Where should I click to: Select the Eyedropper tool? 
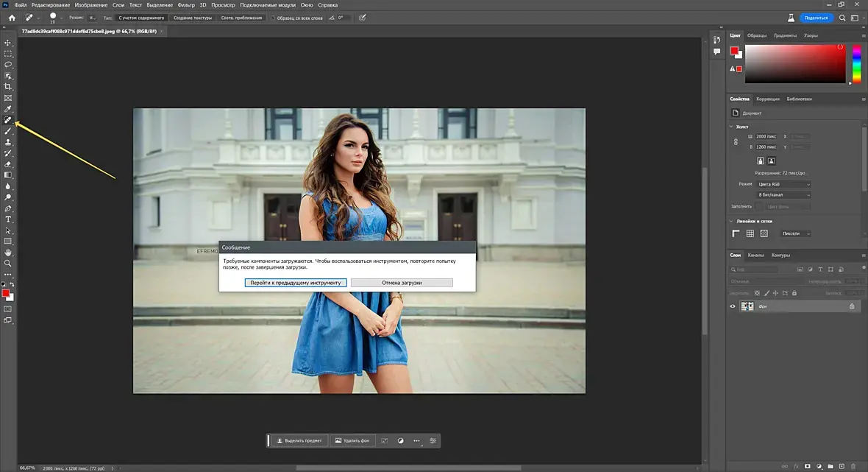pos(8,109)
